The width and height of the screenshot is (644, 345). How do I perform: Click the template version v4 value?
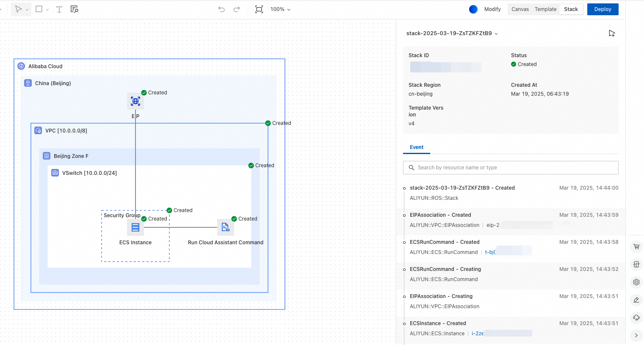(x=412, y=124)
